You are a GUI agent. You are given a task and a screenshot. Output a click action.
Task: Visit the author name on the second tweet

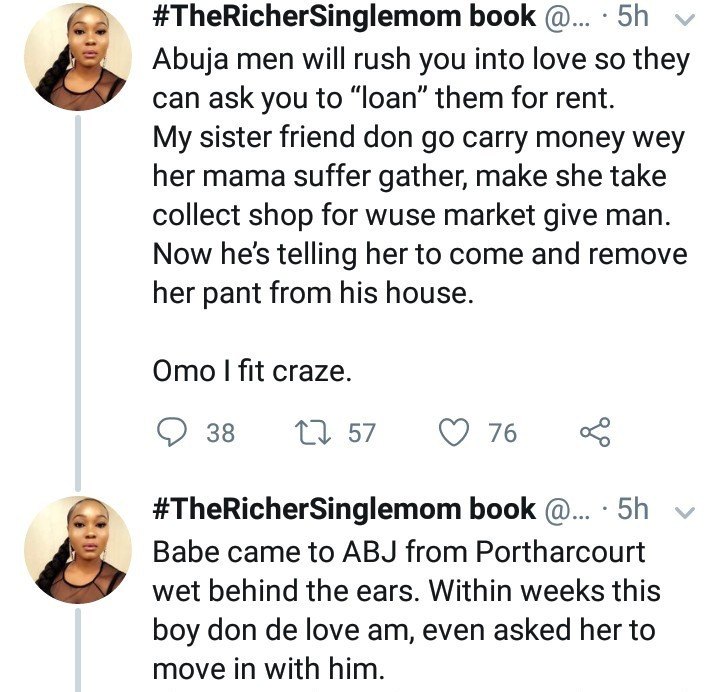click(x=344, y=510)
